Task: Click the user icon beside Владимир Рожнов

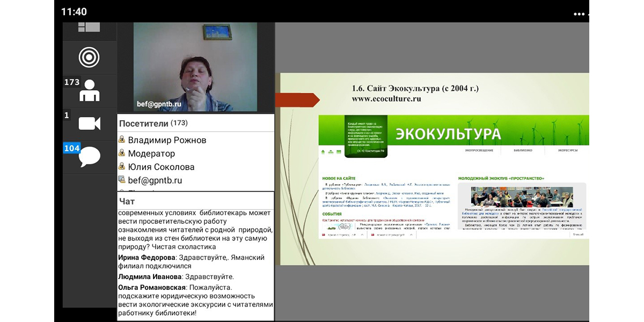Action: (122, 140)
